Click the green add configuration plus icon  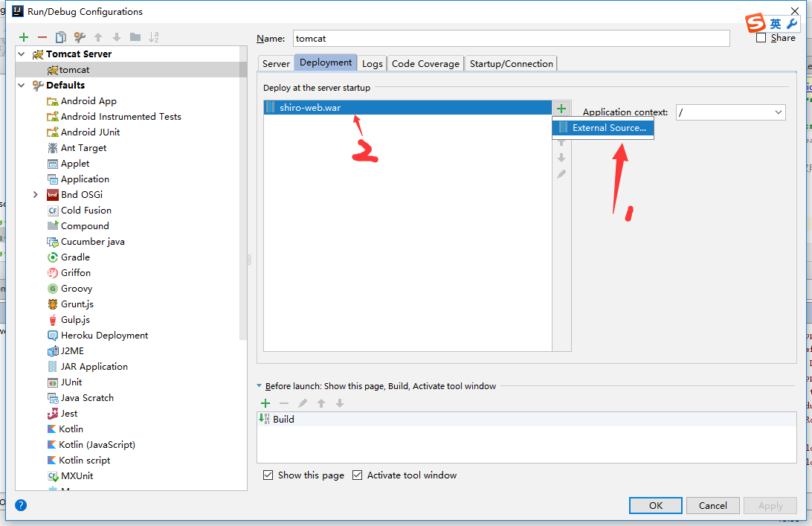pos(24,37)
